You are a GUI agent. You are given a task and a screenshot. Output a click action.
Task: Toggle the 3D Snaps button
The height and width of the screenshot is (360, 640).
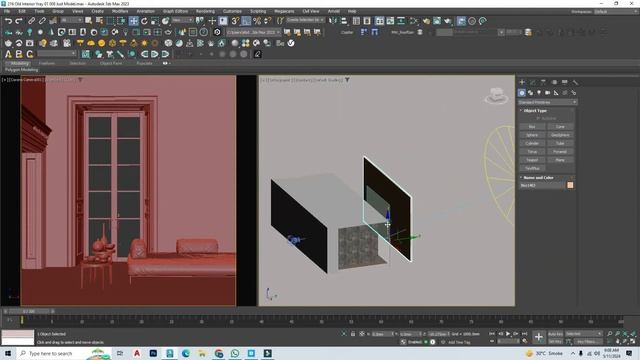pos(235,21)
